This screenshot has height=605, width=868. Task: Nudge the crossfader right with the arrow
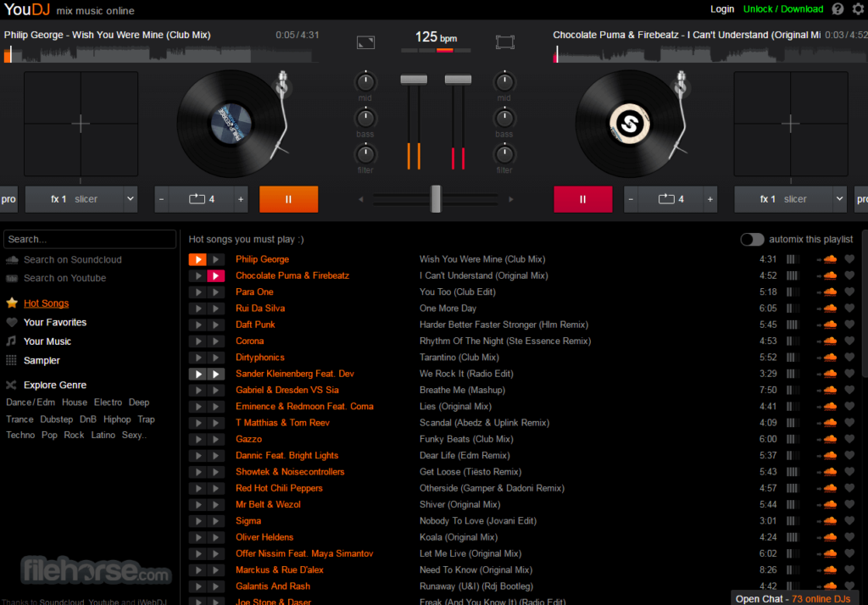click(x=510, y=199)
